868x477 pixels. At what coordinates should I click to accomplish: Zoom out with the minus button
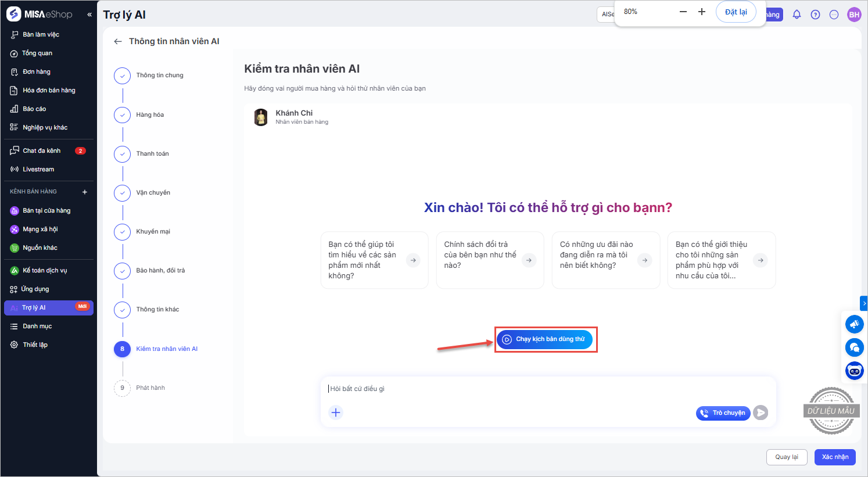683,12
